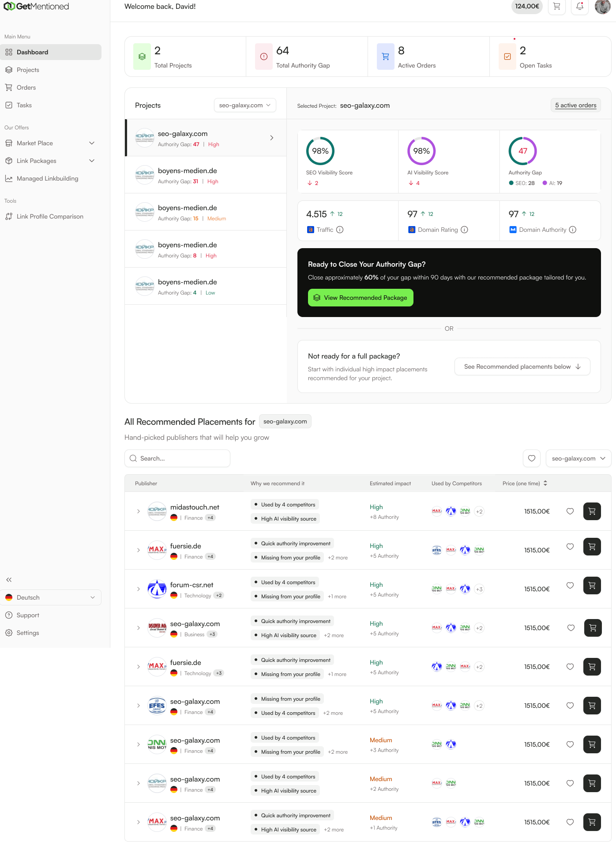Favorite seo-galaxy.com Business placement
616x846 pixels.
point(571,628)
